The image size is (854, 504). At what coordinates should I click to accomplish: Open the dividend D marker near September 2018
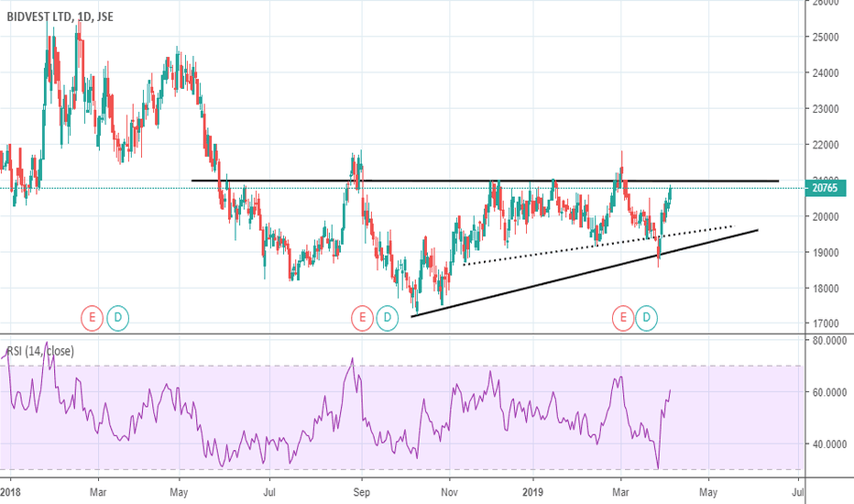click(x=388, y=318)
